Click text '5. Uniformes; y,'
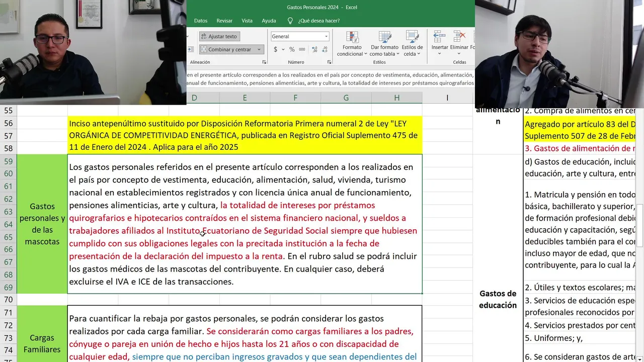This screenshot has height=362, width=644. pos(553,338)
